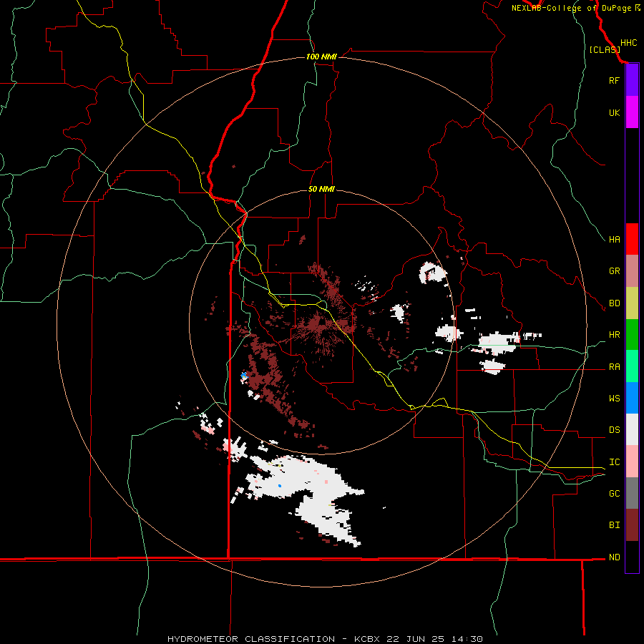Viewport: 644px width, 644px height.
Task: Click the 'BD' legend label text
Action: [614, 303]
